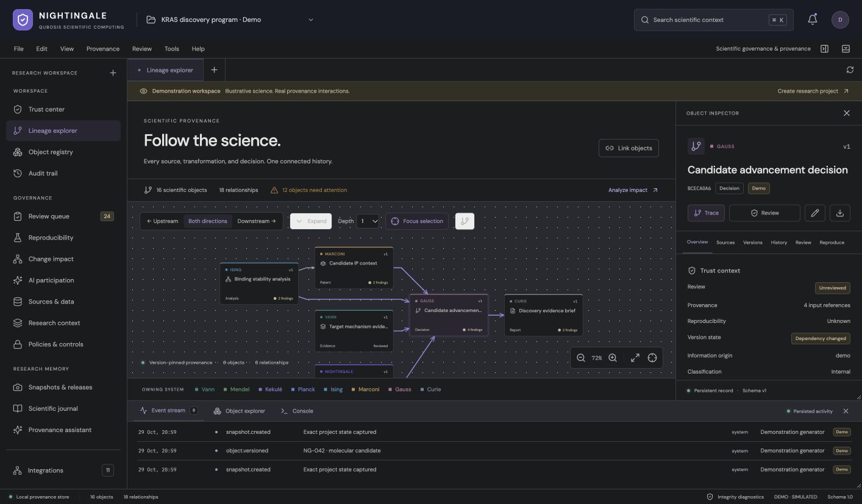The width and height of the screenshot is (862, 504).
Task: Select Both directions toggle
Action: [207, 221]
